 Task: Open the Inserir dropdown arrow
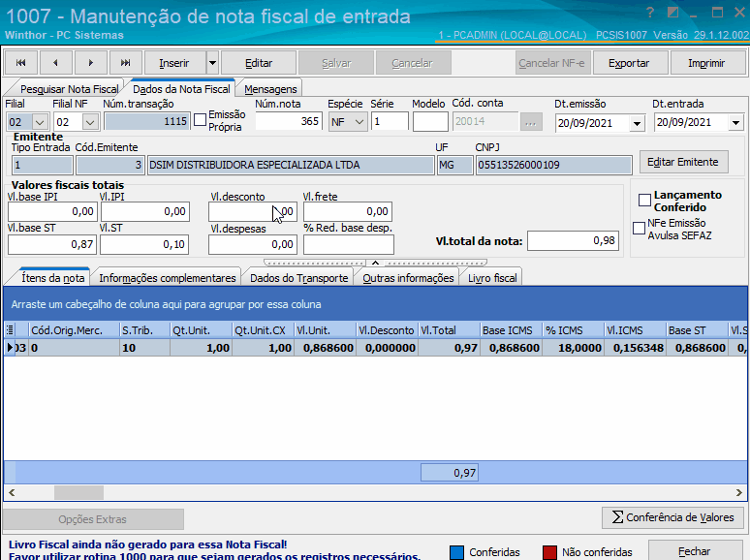click(213, 63)
